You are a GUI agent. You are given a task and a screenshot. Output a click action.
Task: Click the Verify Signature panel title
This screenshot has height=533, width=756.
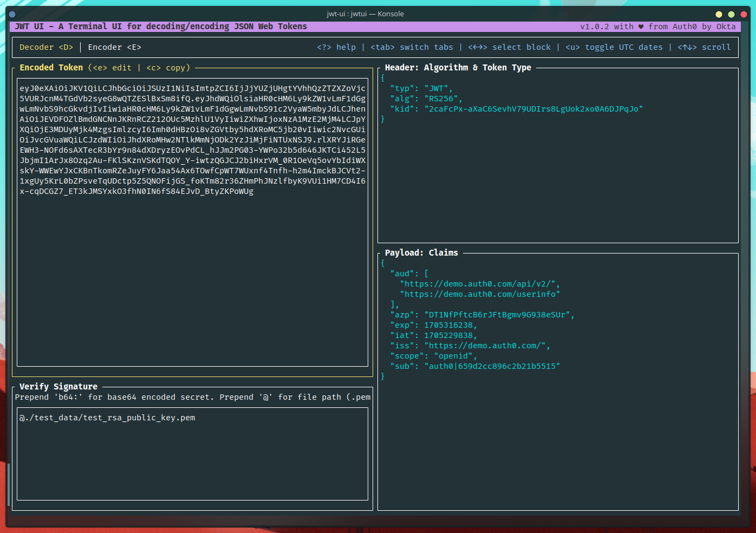(58, 386)
